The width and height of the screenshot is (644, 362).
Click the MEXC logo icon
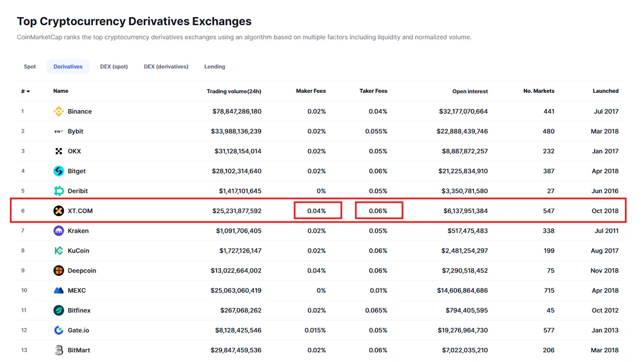click(59, 291)
